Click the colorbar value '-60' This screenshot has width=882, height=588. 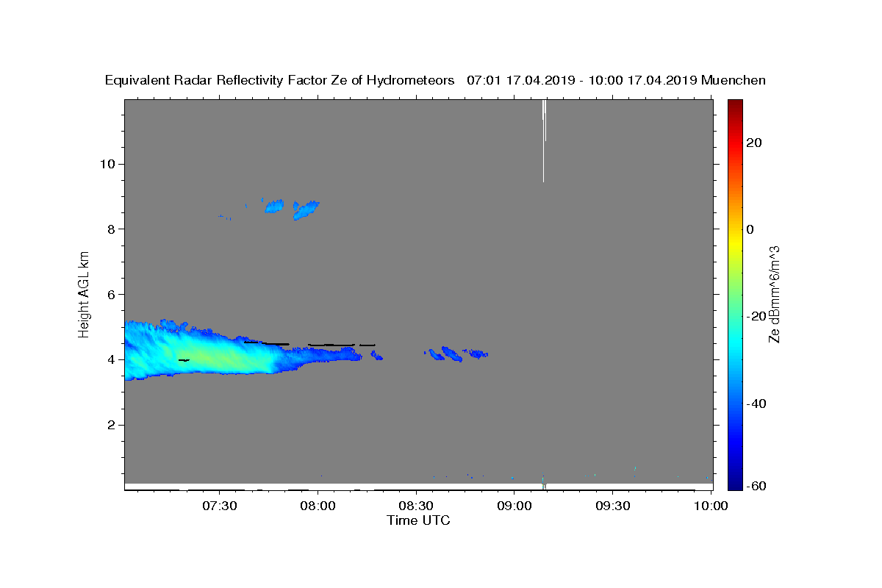click(x=756, y=486)
